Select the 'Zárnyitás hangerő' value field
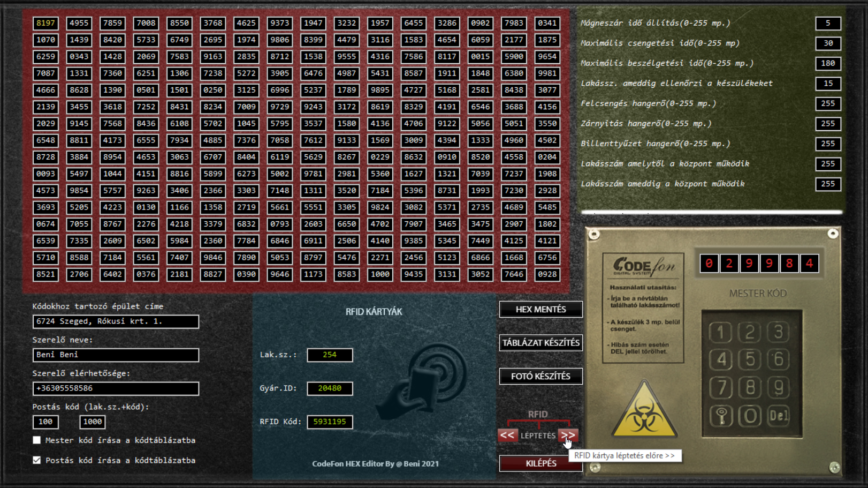Image resolution: width=868 pixels, height=488 pixels. point(828,124)
